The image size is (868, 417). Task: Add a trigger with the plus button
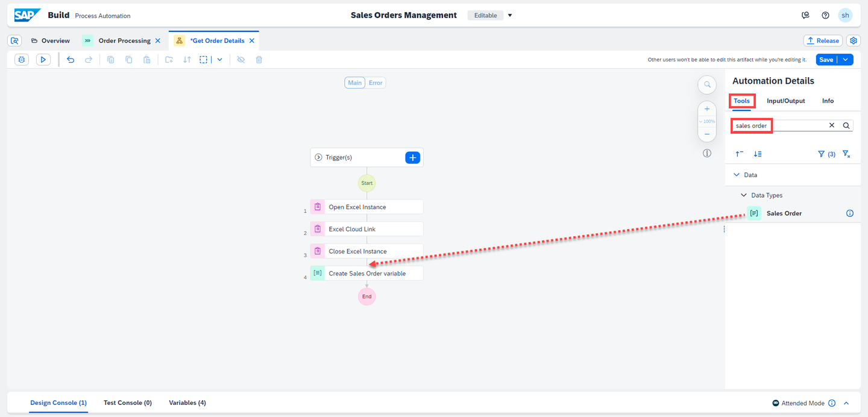(x=412, y=157)
